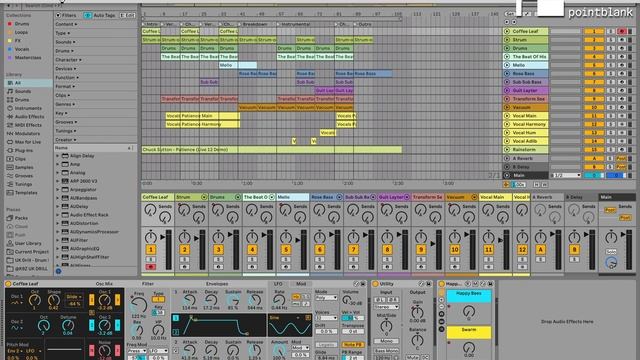Solo the Drums track in arrangement
This screenshot has height=360, width=640.
coord(611,48)
